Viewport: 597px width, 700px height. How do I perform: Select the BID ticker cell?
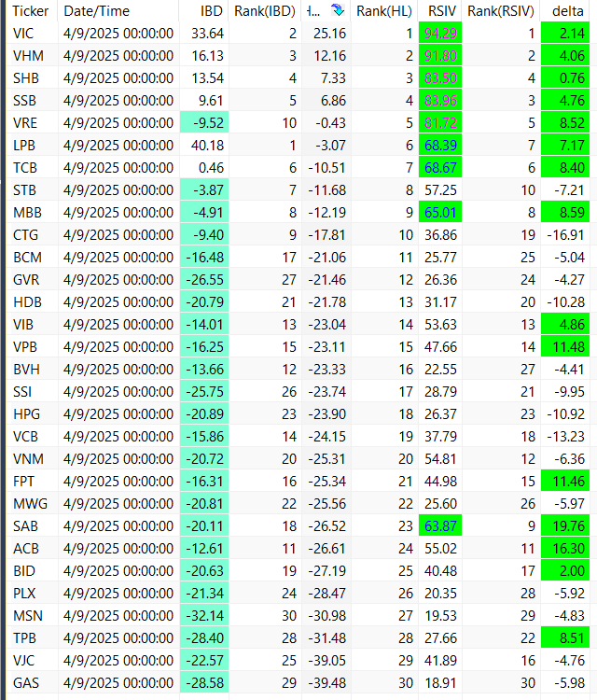tap(32, 571)
